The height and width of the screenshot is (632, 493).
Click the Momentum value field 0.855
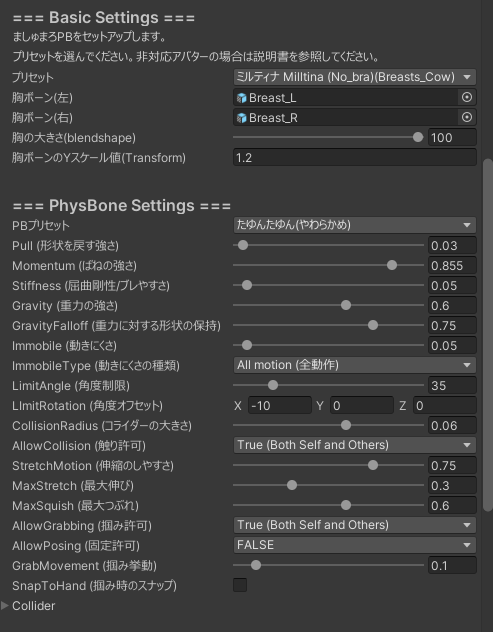coord(452,265)
